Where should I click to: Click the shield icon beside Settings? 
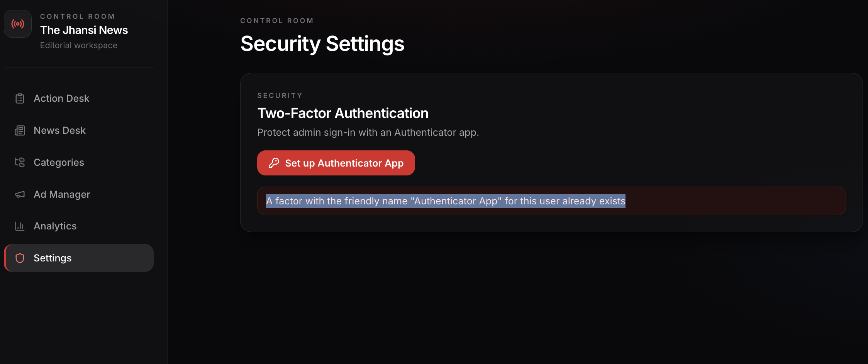click(20, 258)
